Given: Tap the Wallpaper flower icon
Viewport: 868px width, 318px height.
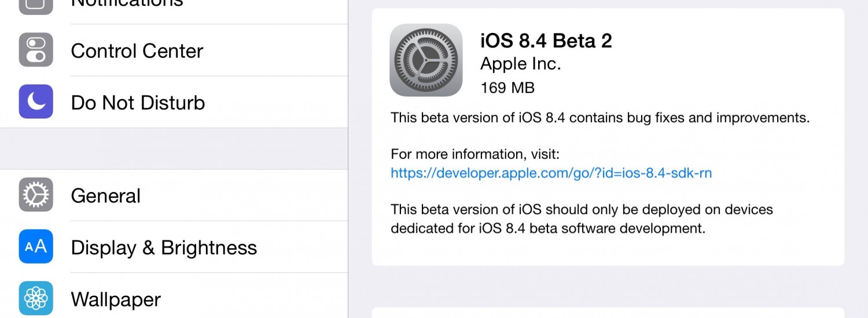Looking at the screenshot, I should coord(36,298).
